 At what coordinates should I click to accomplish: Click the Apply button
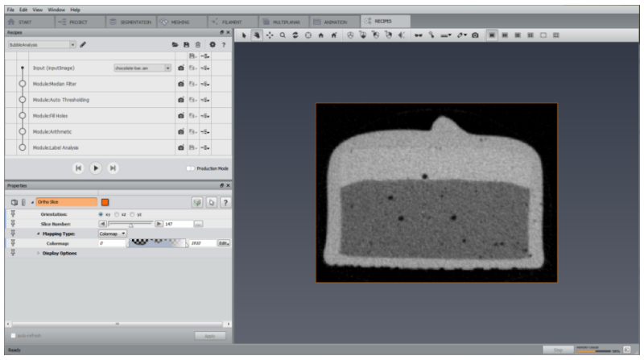tap(210, 336)
